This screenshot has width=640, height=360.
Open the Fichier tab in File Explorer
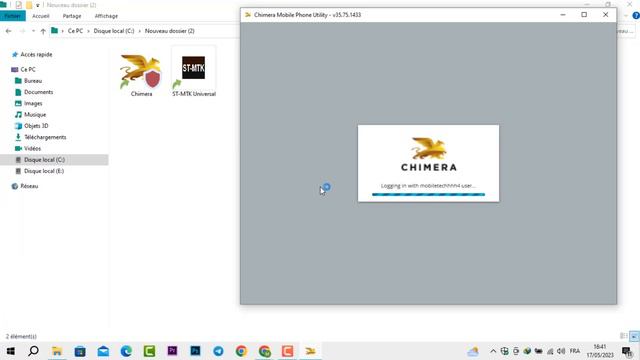13,16
